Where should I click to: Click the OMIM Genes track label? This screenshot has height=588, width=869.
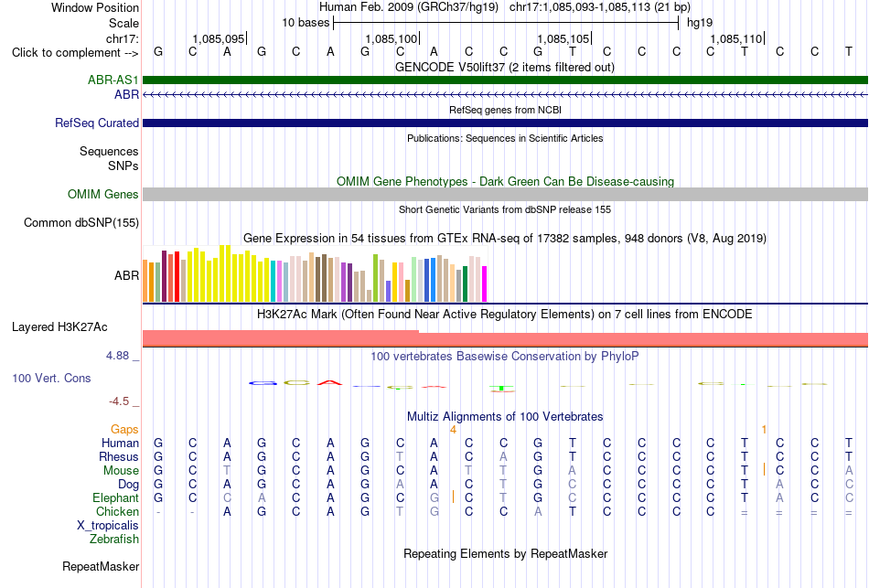click(103, 195)
